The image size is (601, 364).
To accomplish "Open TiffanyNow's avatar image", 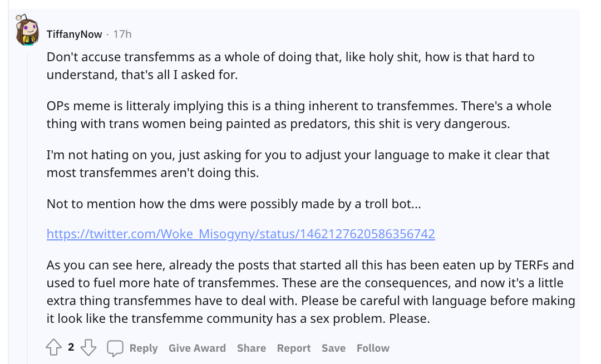I will point(27,31).
